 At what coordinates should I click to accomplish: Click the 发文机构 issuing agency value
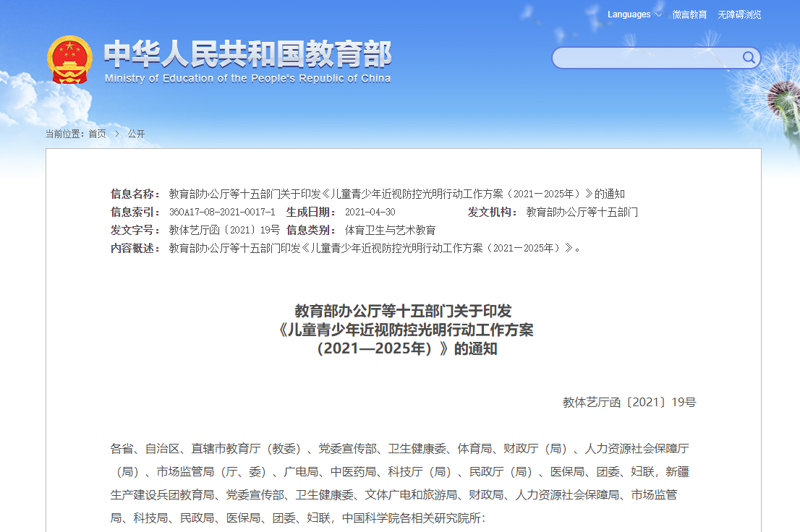582,213
